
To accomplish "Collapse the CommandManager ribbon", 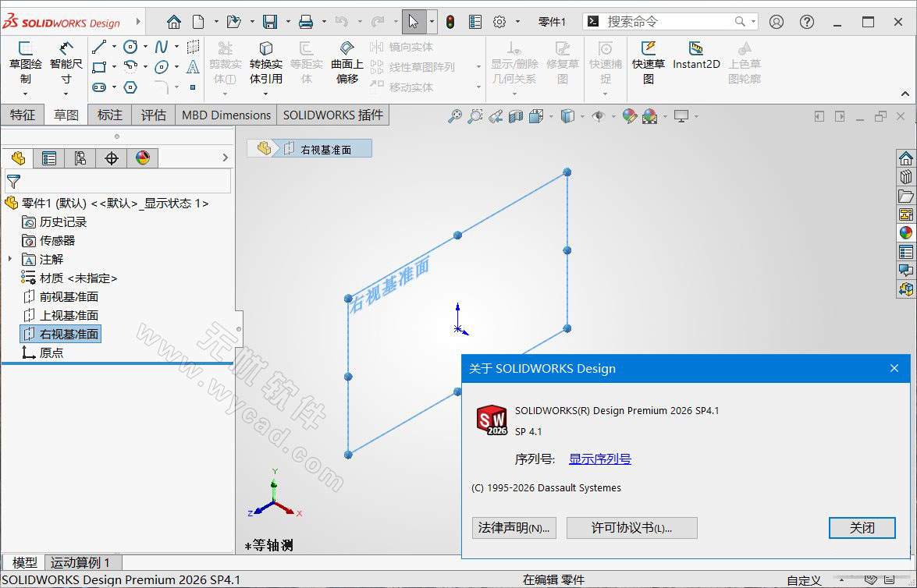I will (x=905, y=94).
